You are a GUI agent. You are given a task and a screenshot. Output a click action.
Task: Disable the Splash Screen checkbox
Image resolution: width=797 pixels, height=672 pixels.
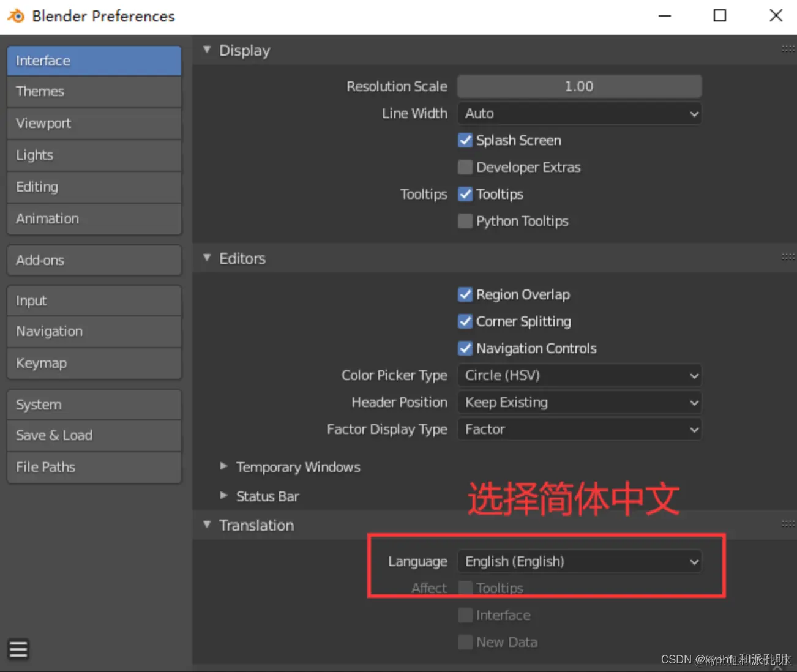pos(465,140)
